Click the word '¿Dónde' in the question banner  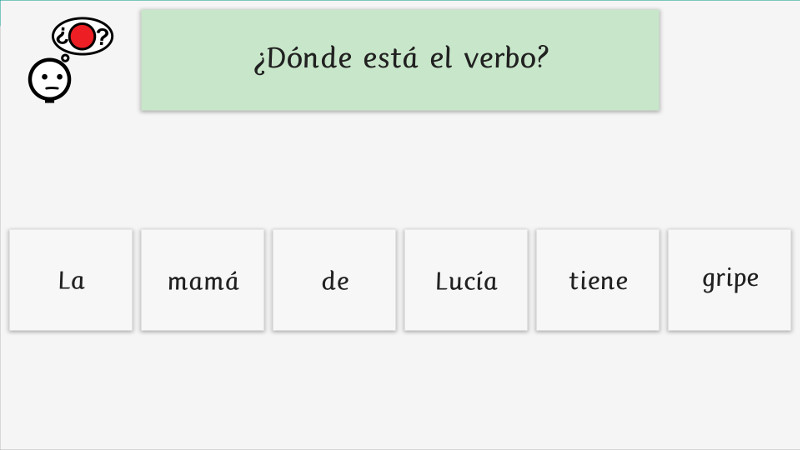303,59
